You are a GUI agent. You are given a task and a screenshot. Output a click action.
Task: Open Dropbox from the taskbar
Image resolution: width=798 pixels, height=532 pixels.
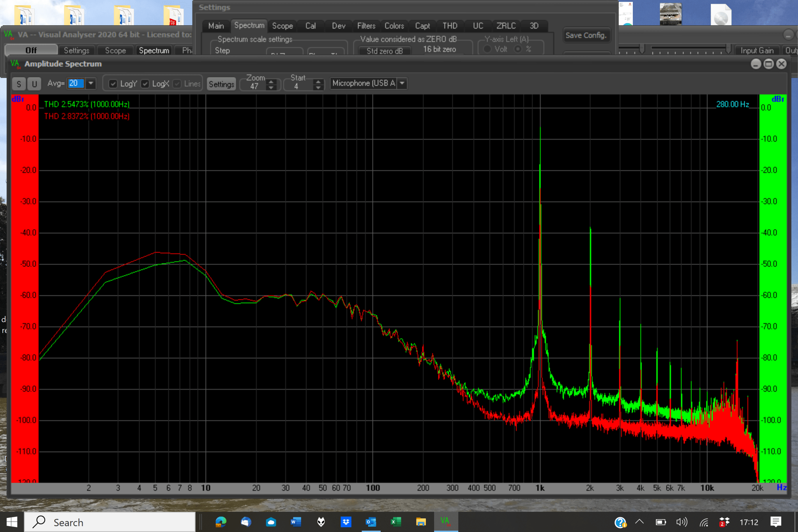tap(346, 522)
